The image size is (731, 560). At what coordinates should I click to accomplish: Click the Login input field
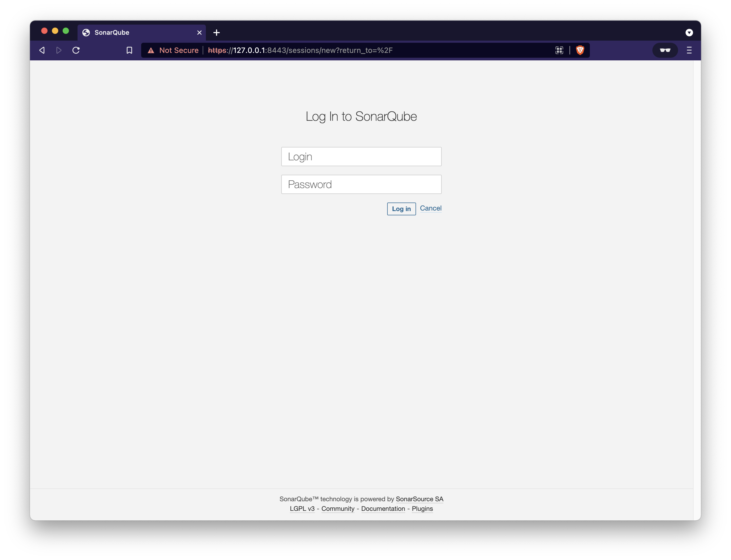click(361, 157)
